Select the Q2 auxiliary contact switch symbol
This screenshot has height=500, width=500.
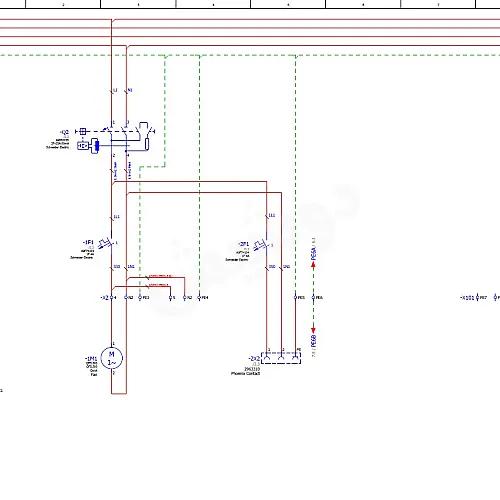(x=147, y=131)
